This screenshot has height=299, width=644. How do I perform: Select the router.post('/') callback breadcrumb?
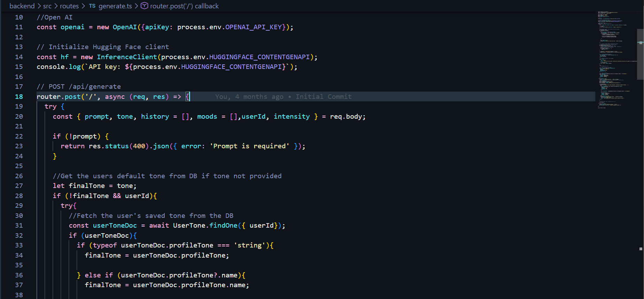coord(184,6)
